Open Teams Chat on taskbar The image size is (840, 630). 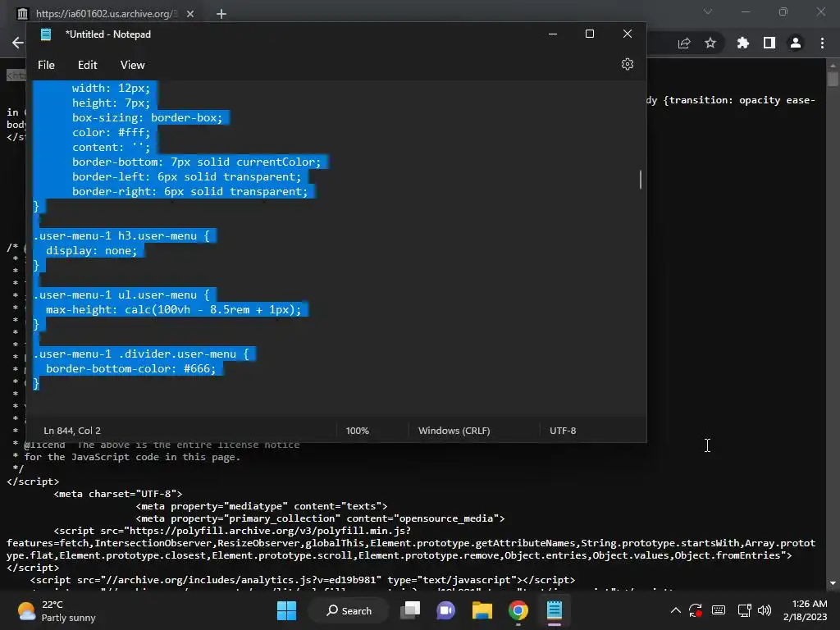pos(445,610)
